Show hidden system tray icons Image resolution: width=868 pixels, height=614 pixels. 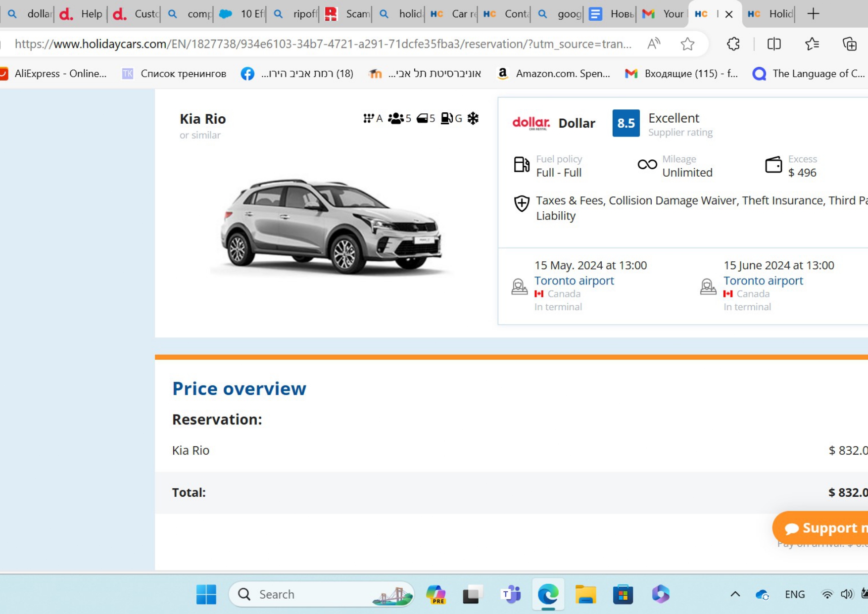735,594
